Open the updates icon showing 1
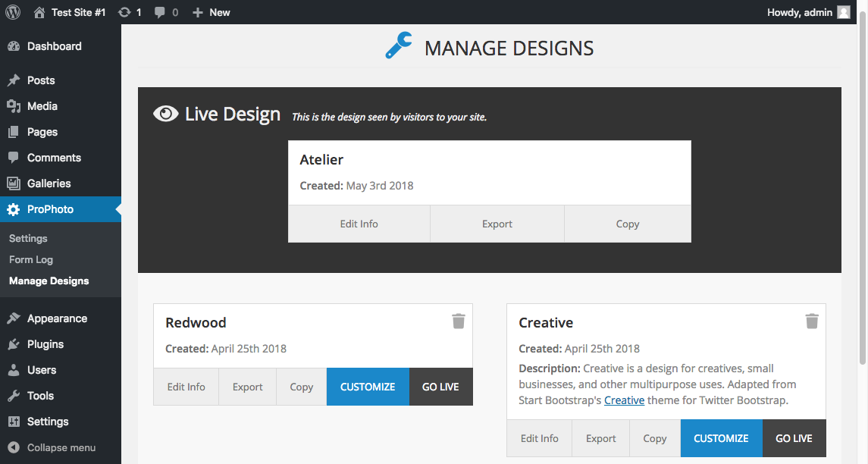This screenshot has width=868, height=464. (x=124, y=12)
